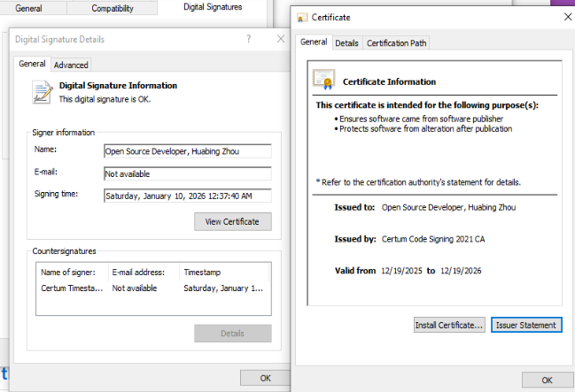Click the Certificate window title icon

point(302,18)
